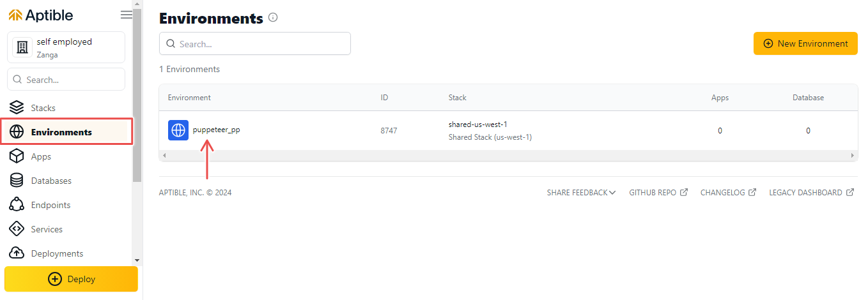Click the Apps cube icon
This screenshot has height=300, width=868.
click(17, 156)
